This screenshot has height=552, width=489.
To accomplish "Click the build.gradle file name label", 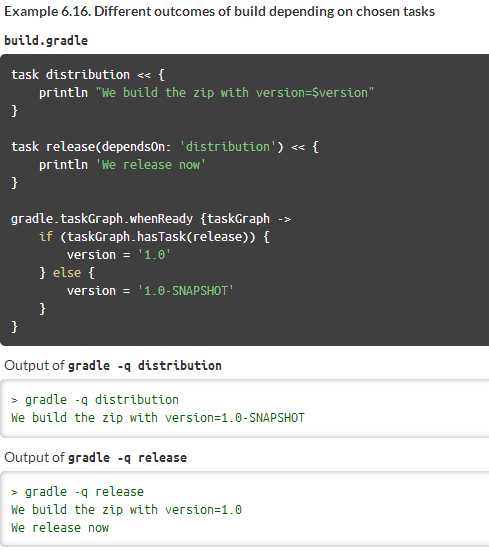I will [46, 41].
